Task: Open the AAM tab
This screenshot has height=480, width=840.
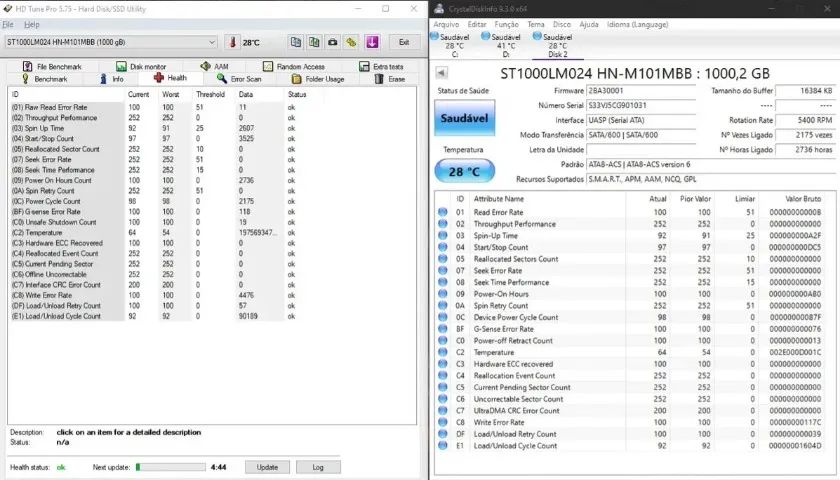Action: [214, 66]
